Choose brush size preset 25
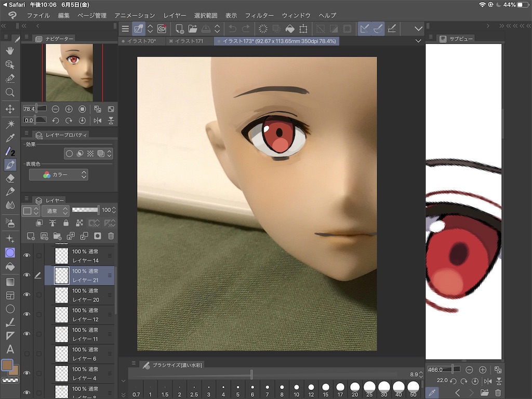The image size is (532, 399). [x=369, y=390]
